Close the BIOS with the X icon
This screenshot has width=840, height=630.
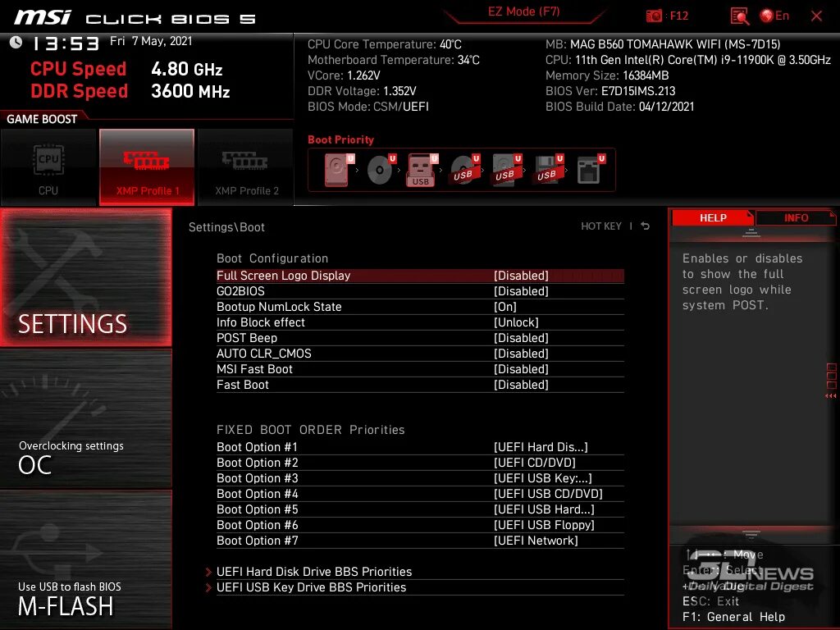click(x=816, y=16)
